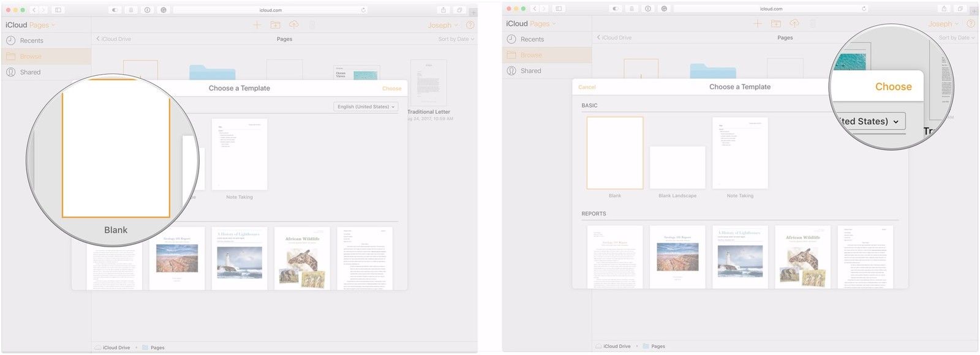980x355 pixels.
Task: Click Safari sidebar toggle icon in left window
Action: 58,10
